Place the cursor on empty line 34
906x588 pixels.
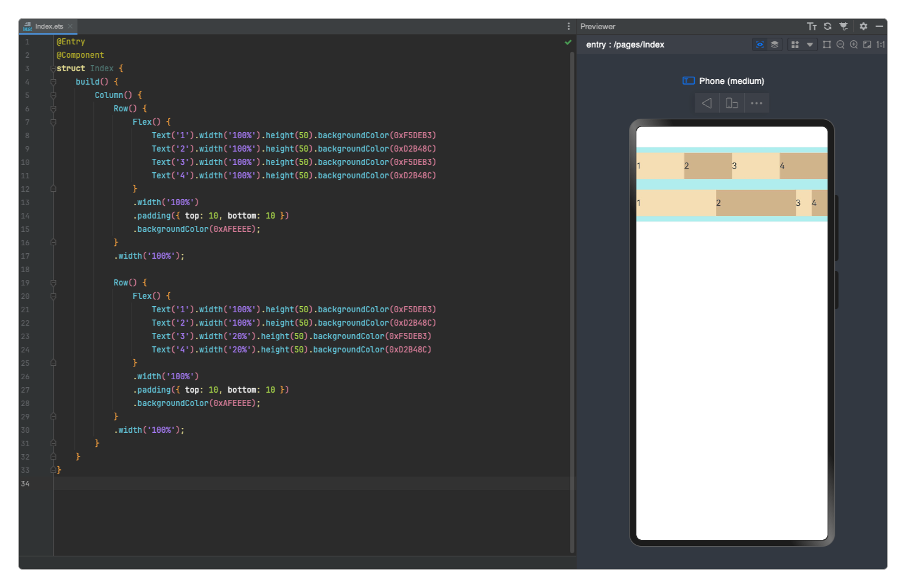coord(311,483)
